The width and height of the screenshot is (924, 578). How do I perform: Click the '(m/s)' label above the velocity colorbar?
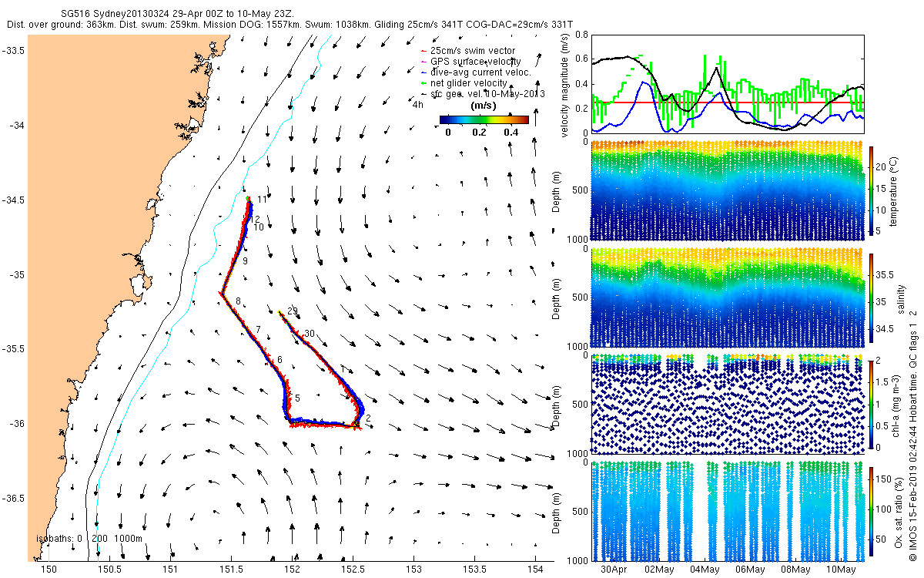(x=483, y=106)
